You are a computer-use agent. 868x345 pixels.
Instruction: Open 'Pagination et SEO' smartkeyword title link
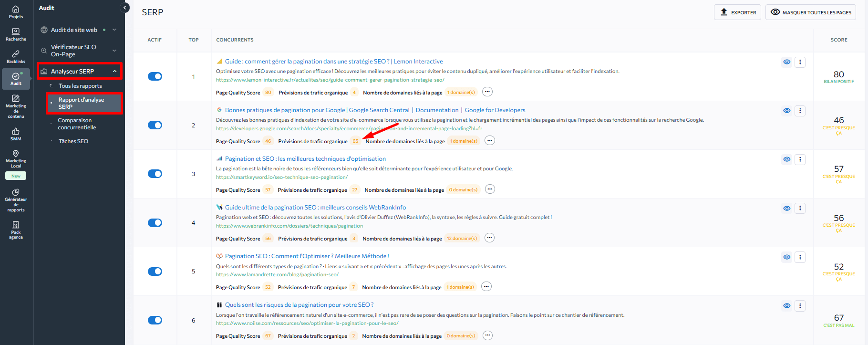point(305,159)
